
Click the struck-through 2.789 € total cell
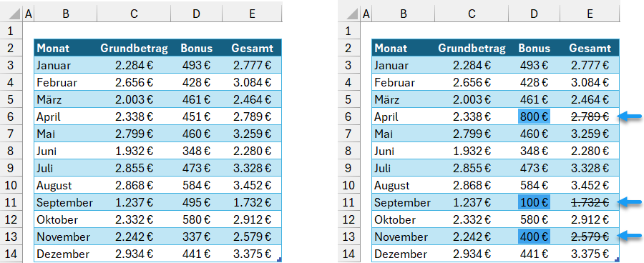[590, 117]
